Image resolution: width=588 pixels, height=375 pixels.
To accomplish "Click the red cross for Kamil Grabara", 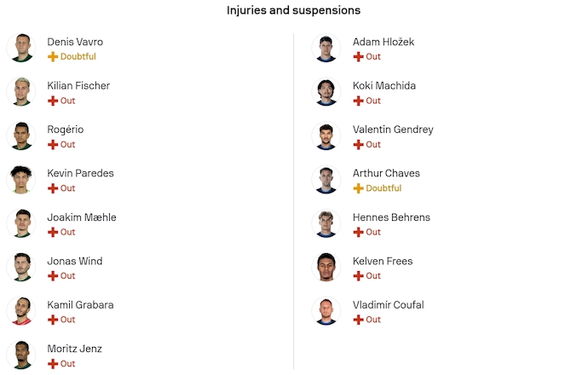I will coord(53,320).
